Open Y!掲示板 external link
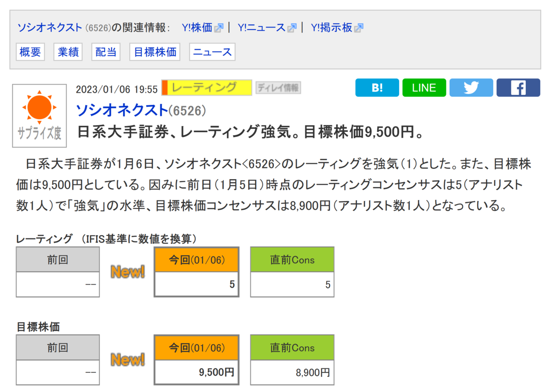Image resolution: width=550 pixels, height=392 pixels. click(337, 27)
